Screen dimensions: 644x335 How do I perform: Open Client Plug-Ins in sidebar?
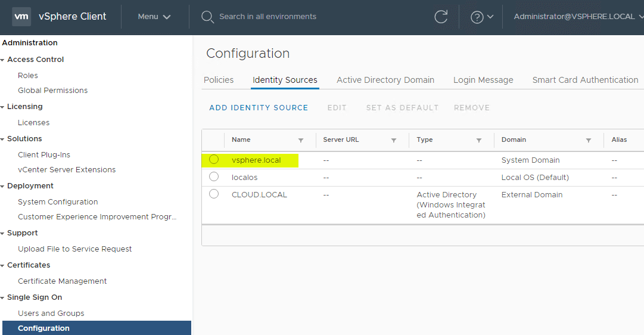coord(44,154)
